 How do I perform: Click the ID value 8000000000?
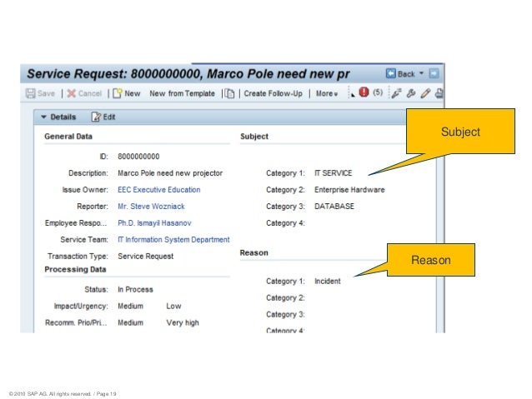pos(138,157)
